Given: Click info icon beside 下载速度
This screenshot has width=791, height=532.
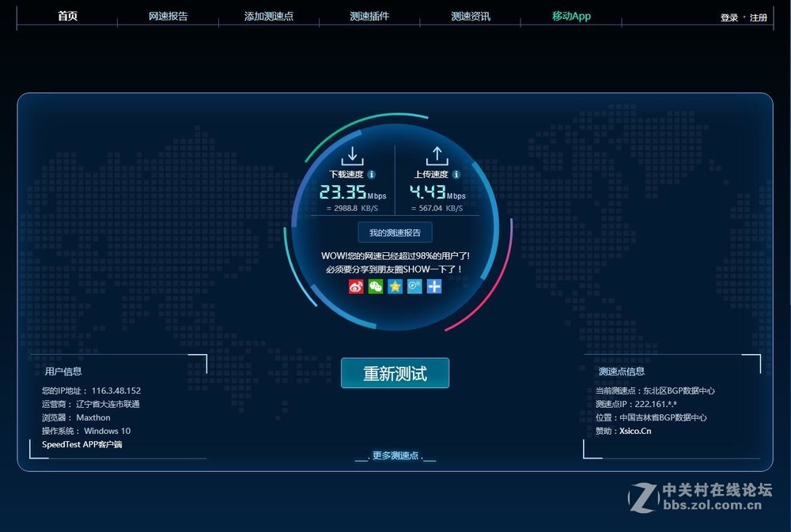Looking at the screenshot, I should point(371,175).
